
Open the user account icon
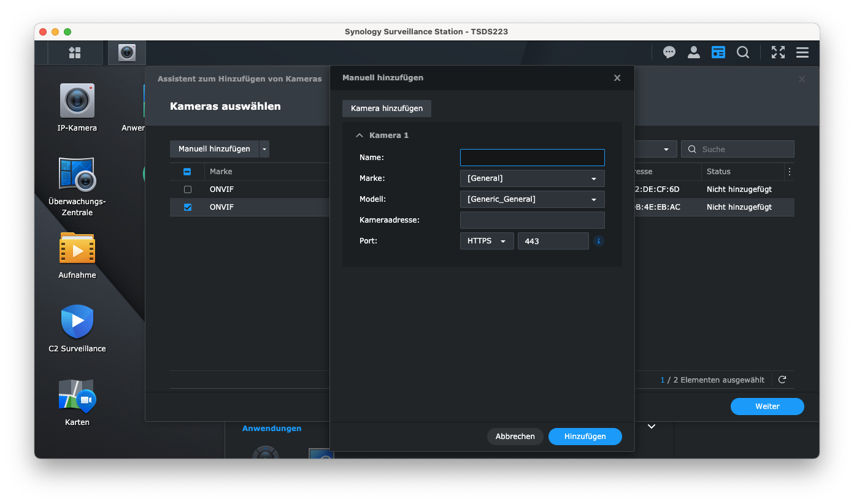pos(694,53)
